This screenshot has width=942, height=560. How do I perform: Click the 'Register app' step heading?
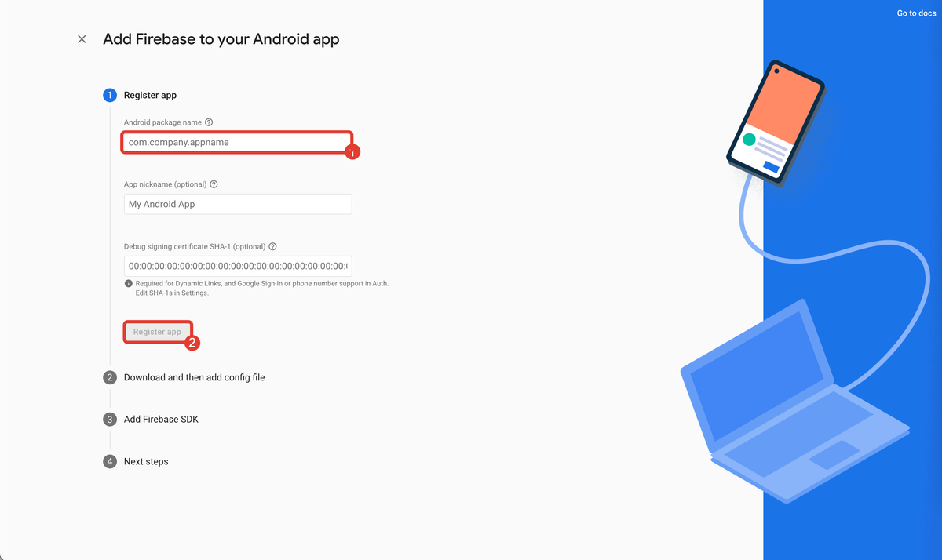pyautogui.click(x=150, y=95)
